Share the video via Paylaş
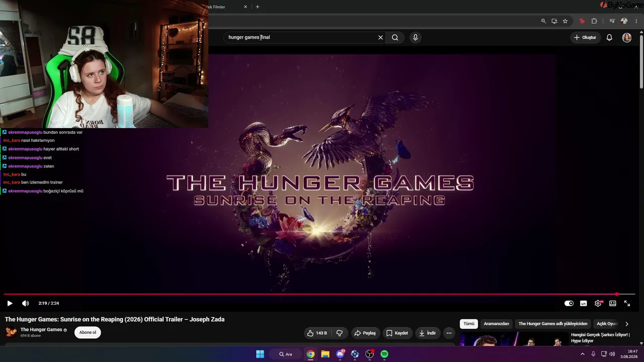This screenshot has height=362, width=644. (365, 333)
